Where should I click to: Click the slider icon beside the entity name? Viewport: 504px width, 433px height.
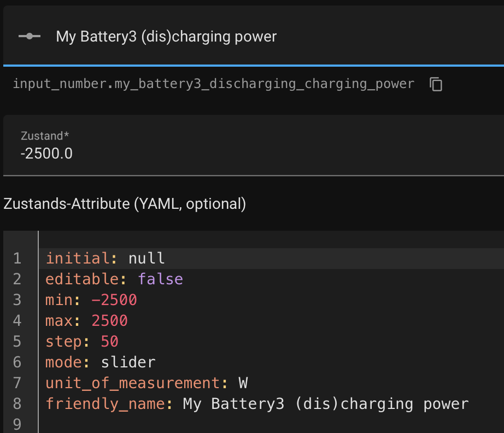point(29,37)
